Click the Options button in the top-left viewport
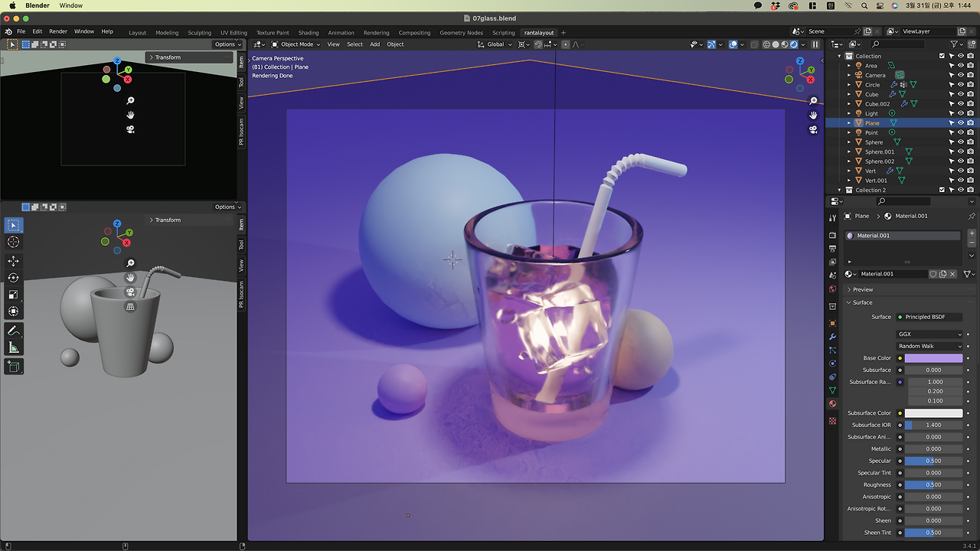Image resolution: width=980 pixels, height=551 pixels. tap(227, 44)
